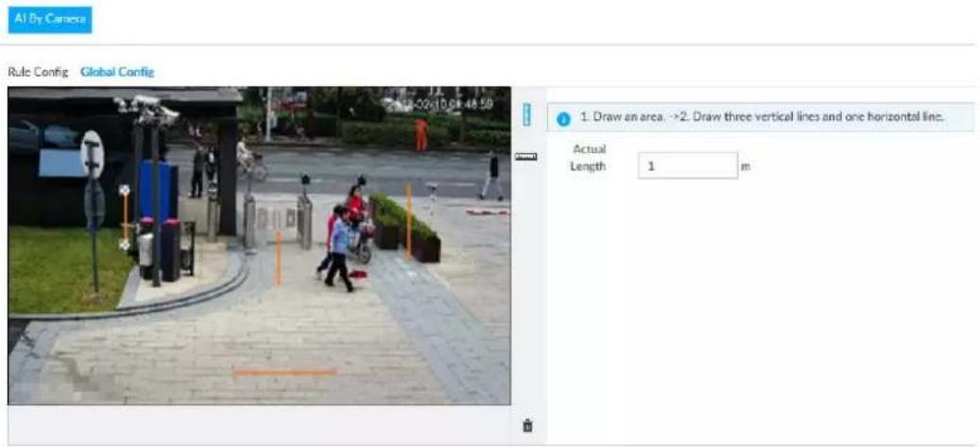
Task: Select the horizontal ruler draw tool
Action: coord(526,157)
